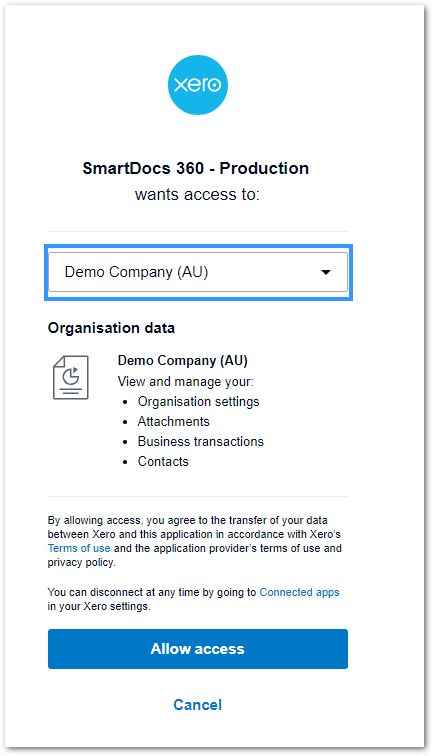Click the organisation data report icon
The width and height of the screenshot is (433, 756).
(71, 378)
